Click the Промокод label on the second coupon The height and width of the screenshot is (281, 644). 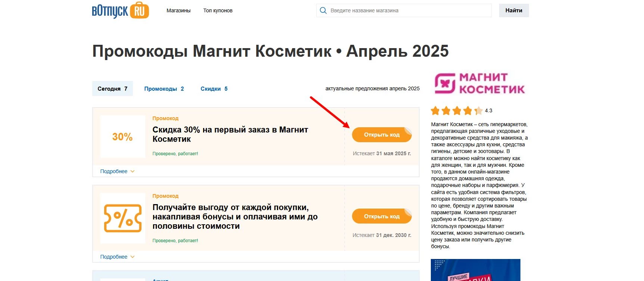coord(165,196)
